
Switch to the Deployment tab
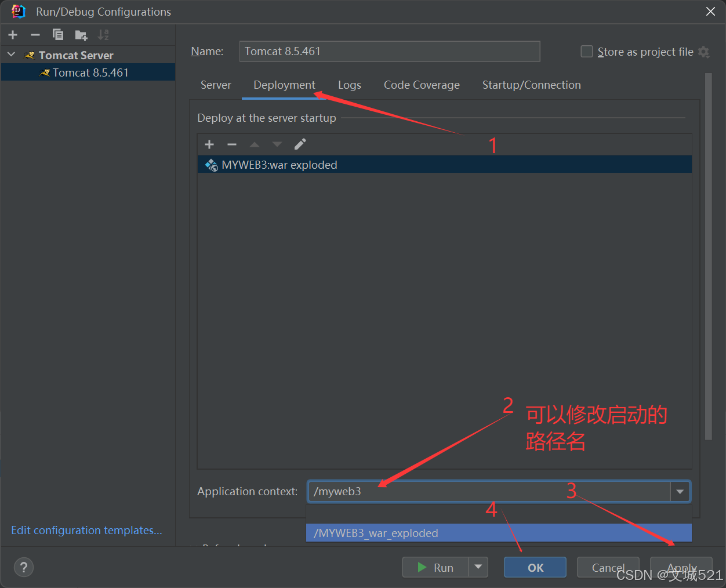[284, 85]
